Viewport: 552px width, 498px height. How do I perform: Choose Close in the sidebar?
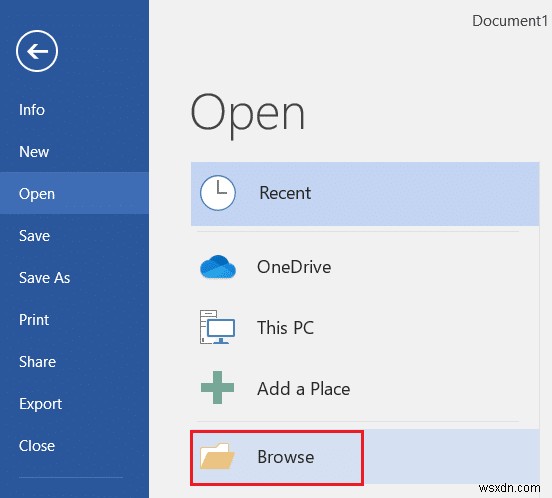tap(74, 446)
